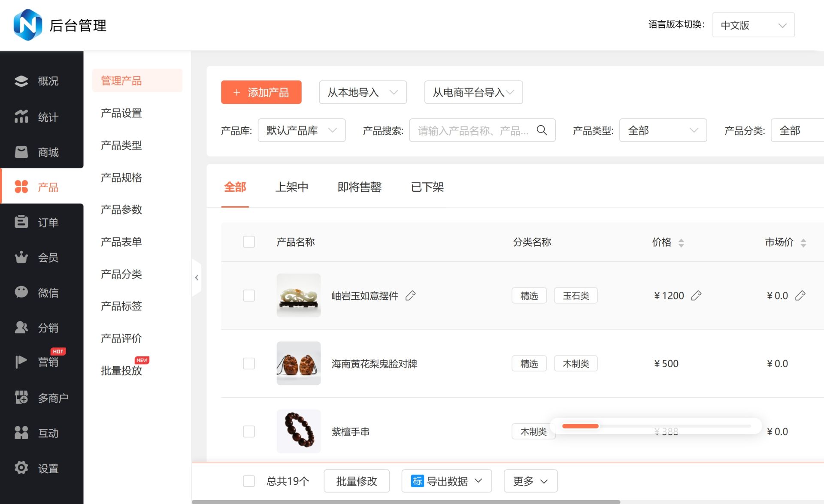
Task: Expand the 从本地导入 dropdown
Action: click(363, 92)
